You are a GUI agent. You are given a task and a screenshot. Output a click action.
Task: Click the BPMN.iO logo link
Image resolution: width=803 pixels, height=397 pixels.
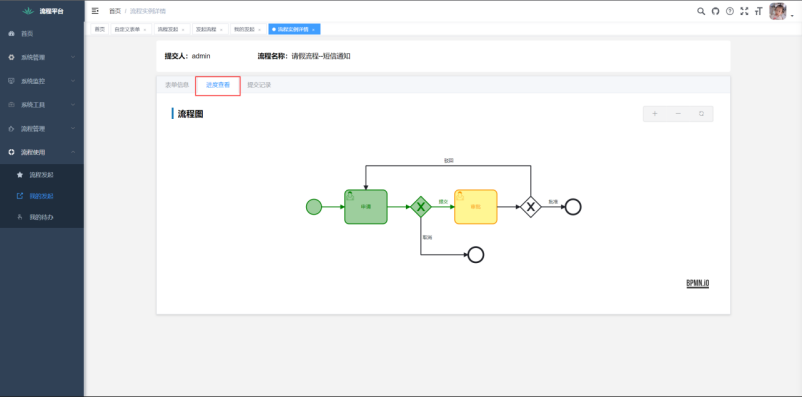(698, 283)
